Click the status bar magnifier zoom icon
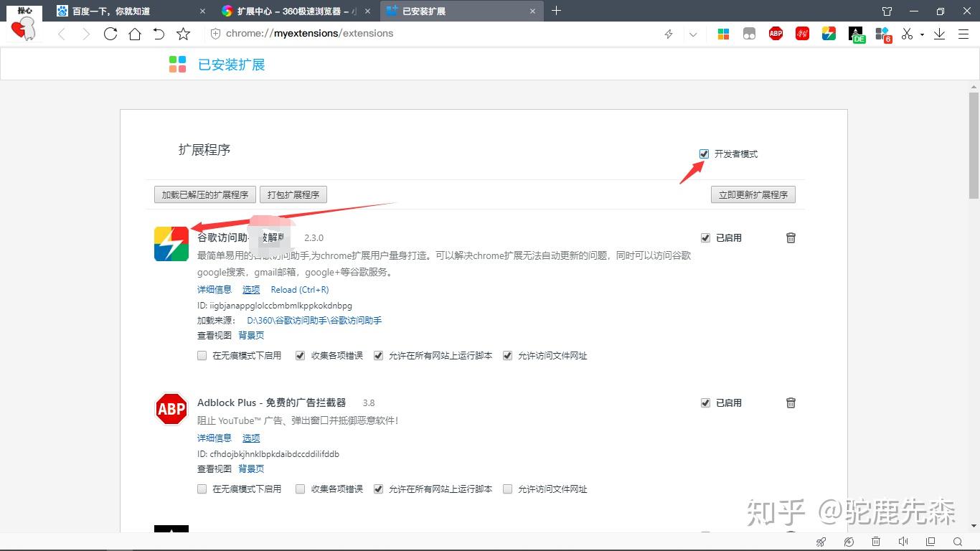 pyautogui.click(x=958, y=542)
